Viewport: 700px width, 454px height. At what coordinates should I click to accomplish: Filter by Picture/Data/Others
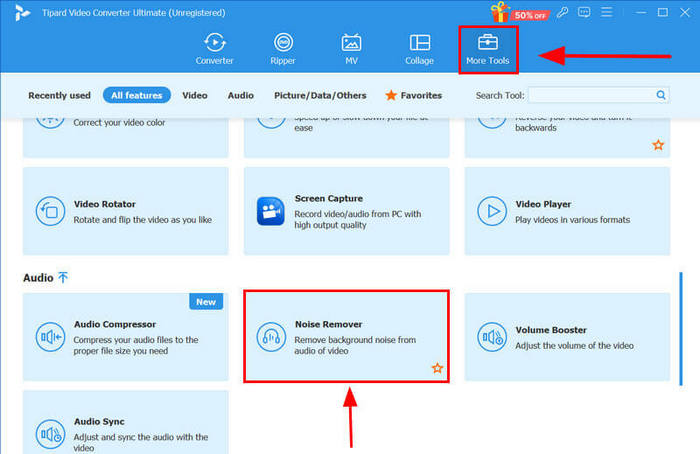click(320, 95)
